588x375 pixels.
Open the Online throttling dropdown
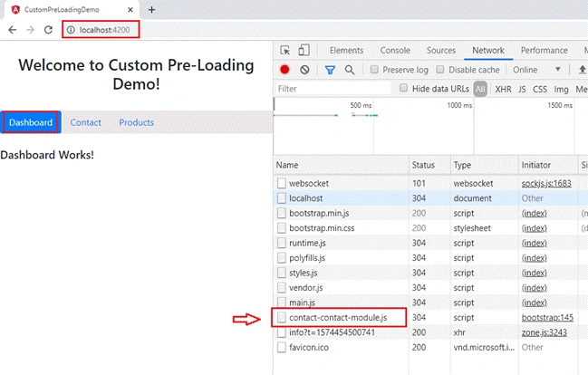[x=536, y=70]
